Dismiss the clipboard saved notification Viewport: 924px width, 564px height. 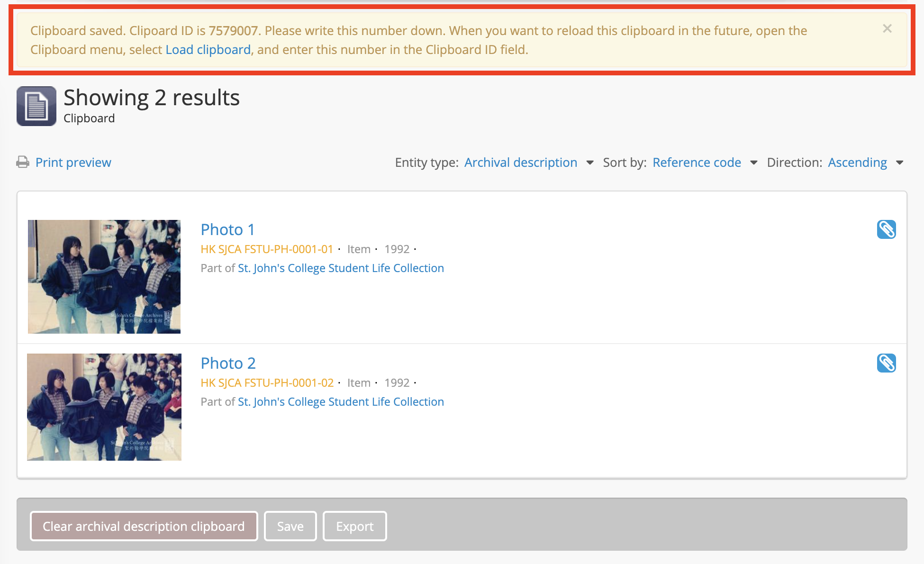887,29
